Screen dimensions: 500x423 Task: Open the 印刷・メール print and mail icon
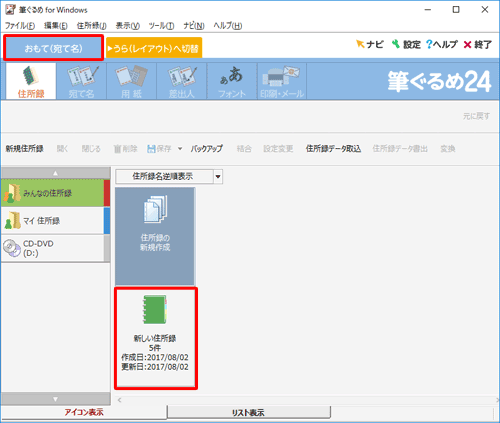282,81
